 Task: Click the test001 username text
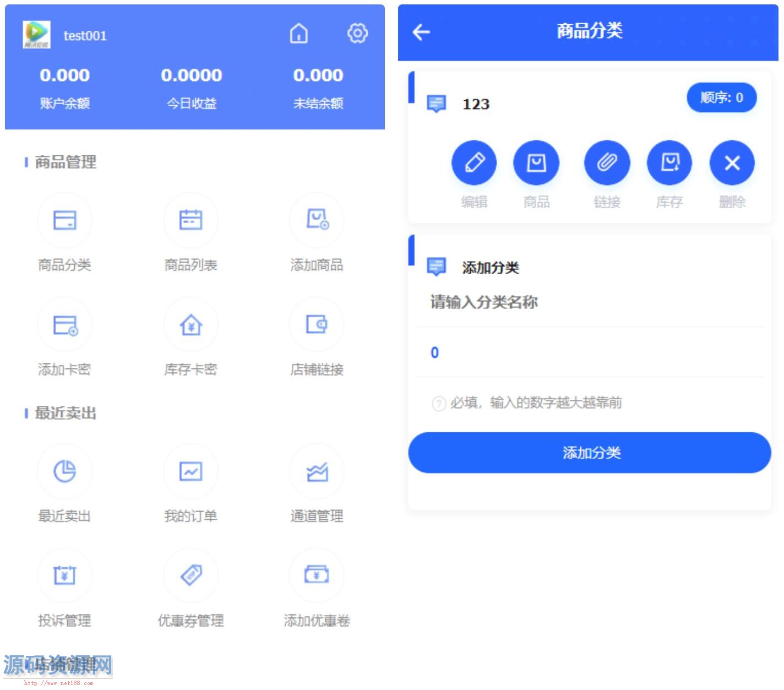[85, 36]
